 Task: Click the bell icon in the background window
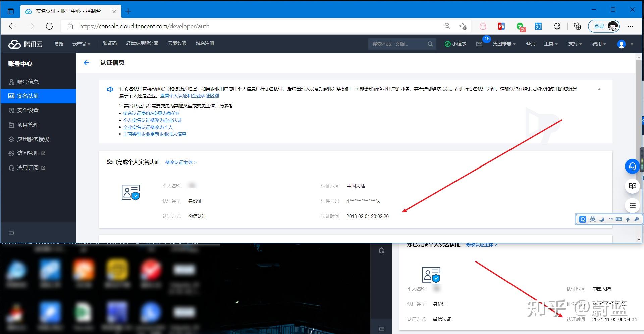381,251
